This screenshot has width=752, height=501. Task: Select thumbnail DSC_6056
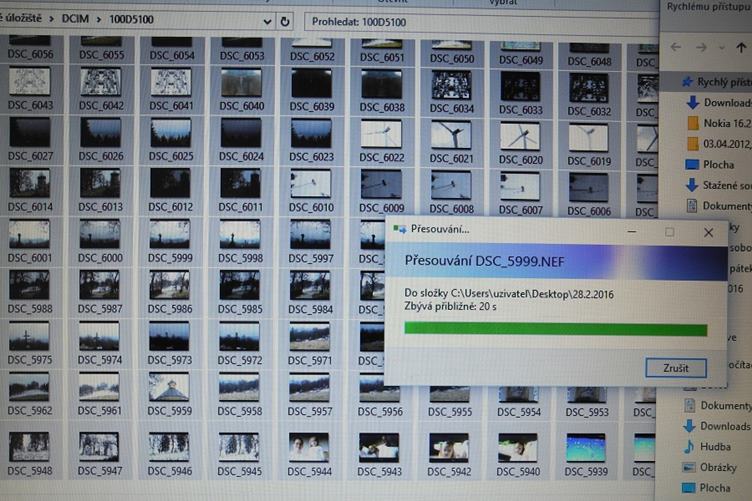coord(30,47)
